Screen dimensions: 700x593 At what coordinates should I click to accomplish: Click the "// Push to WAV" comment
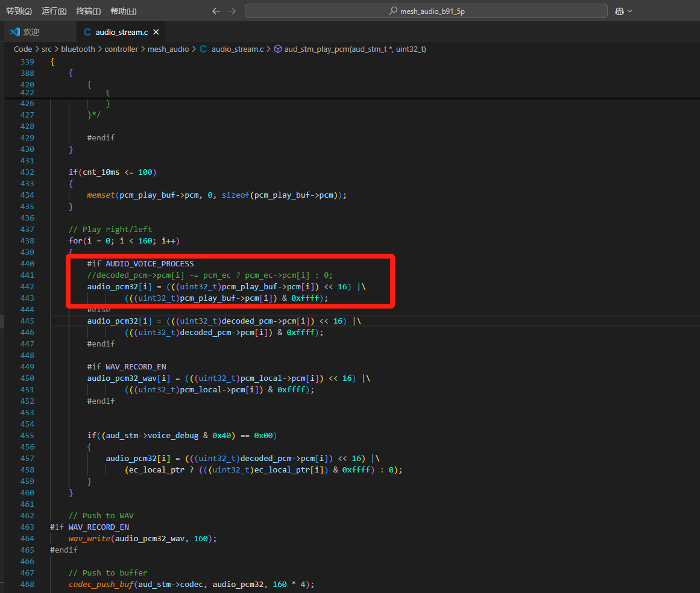(101, 516)
